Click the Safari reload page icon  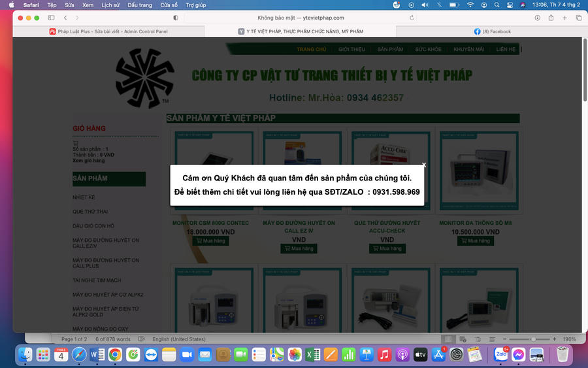click(x=412, y=18)
